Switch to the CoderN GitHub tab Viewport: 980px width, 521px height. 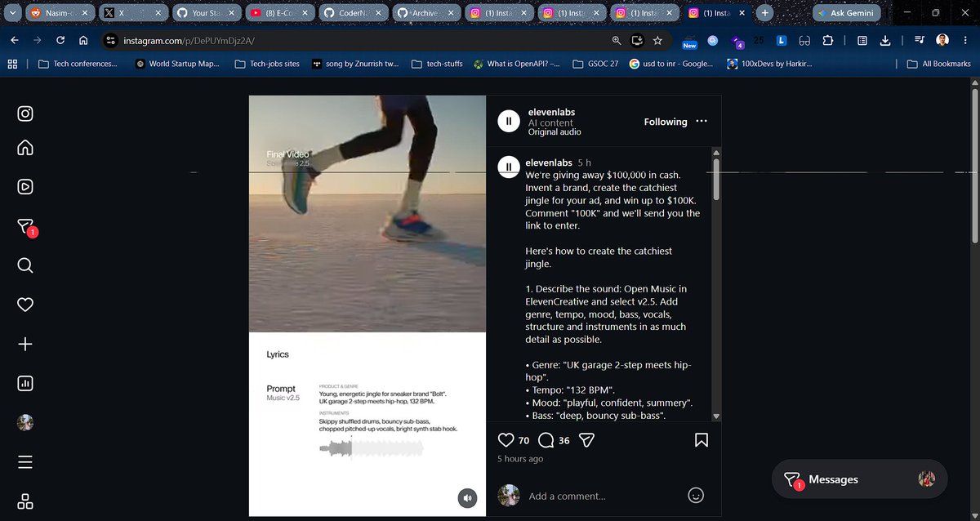(x=352, y=13)
